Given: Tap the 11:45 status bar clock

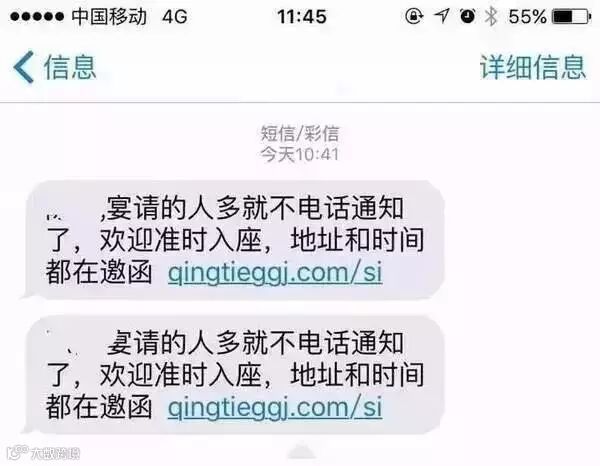Looking at the screenshot, I should [x=302, y=17].
